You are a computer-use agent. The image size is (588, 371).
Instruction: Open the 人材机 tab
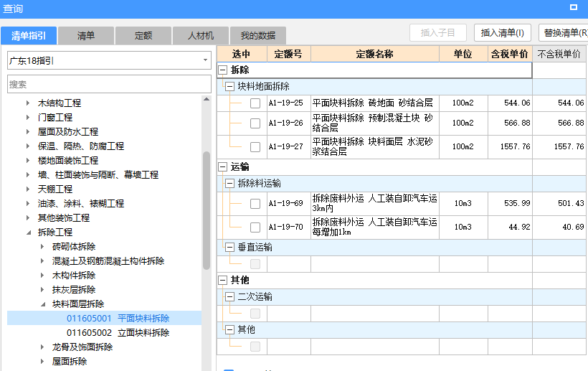pos(201,36)
